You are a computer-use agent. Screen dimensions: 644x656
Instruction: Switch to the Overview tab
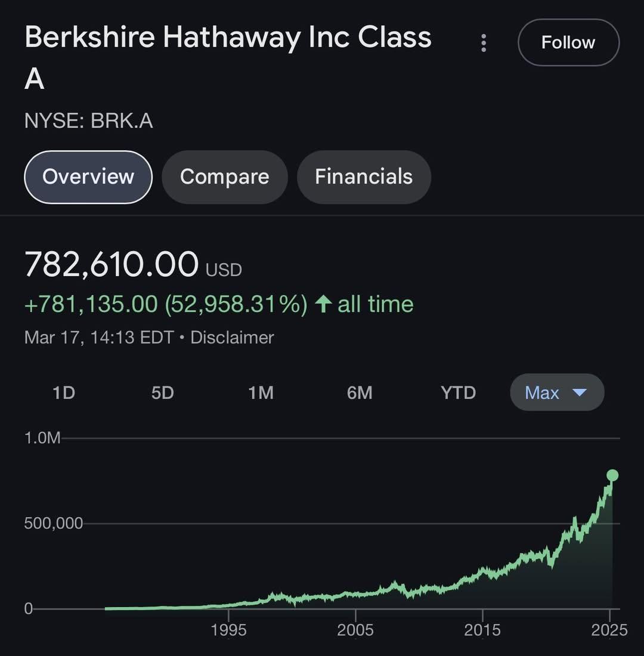[x=88, y=177]
